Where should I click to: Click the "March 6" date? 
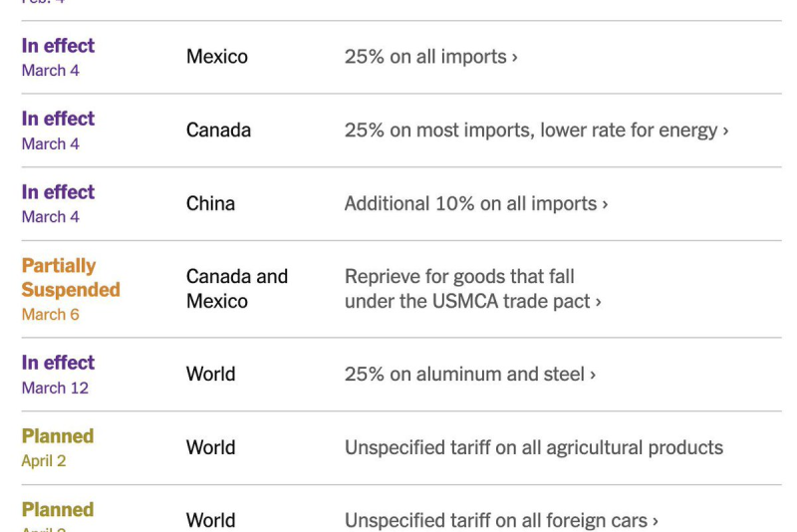[x=50, y=315]
